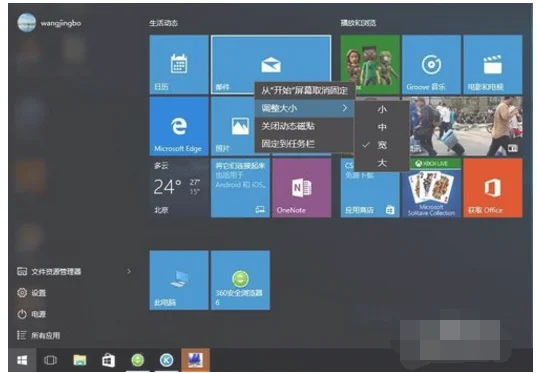Launch Microsoft Edge tile
537x373 pixels.
(179, 126)
